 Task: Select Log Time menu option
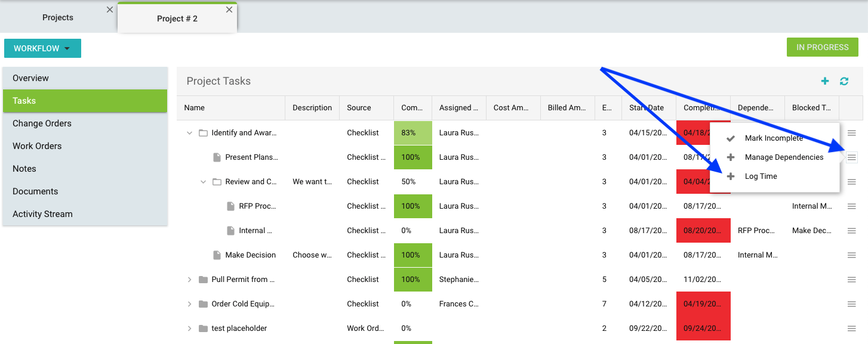[x=761, y=176]
